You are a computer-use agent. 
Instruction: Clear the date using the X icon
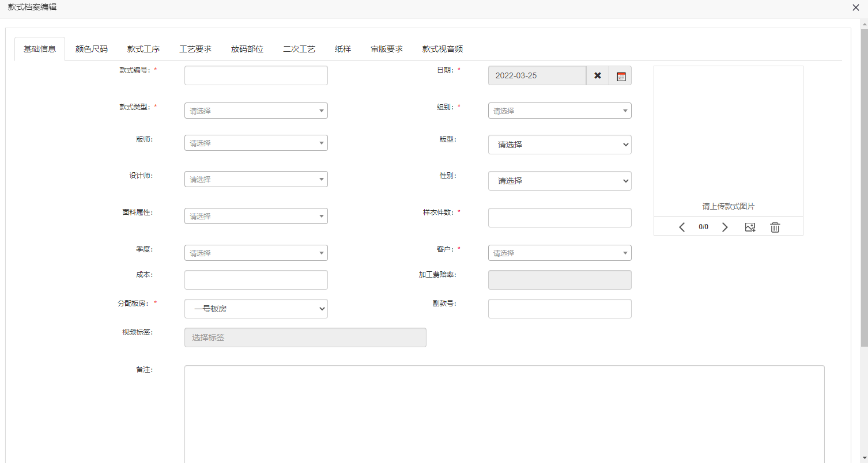click(598, 75)
